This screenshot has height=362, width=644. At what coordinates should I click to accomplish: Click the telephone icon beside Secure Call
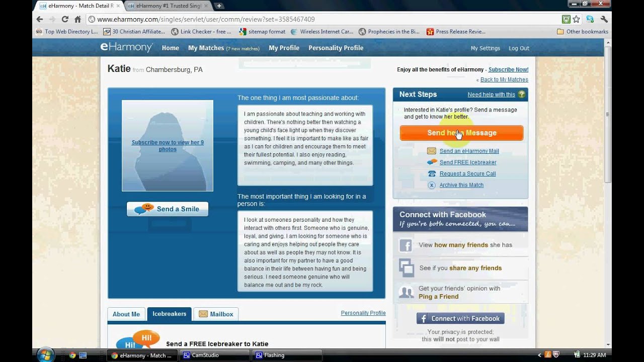(x=432, y=173)
